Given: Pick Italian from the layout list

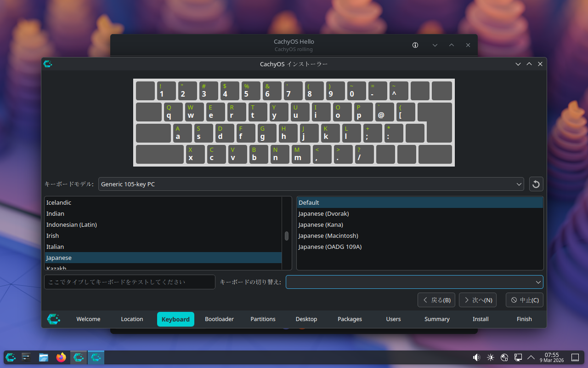Looking at the screenshot, I should (163, 247).
